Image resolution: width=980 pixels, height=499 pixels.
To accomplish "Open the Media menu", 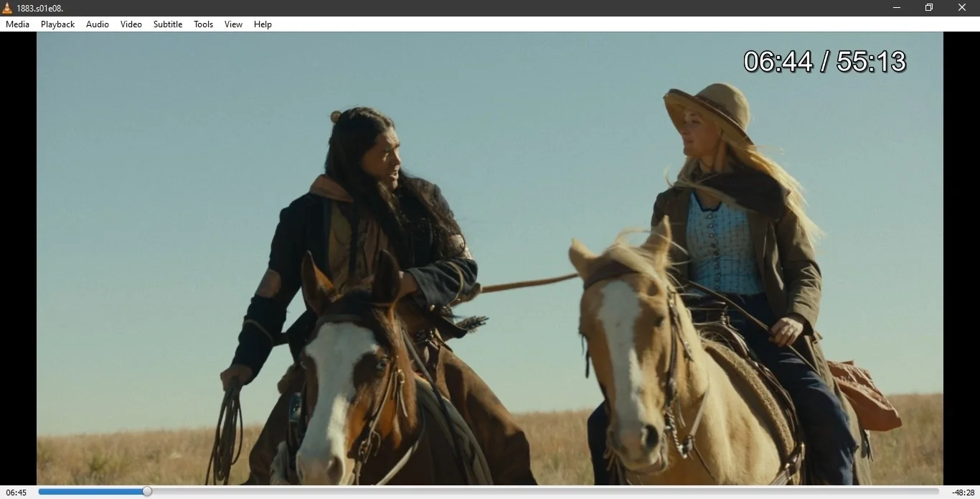I will pyautogui.click(x=17, y=24).
